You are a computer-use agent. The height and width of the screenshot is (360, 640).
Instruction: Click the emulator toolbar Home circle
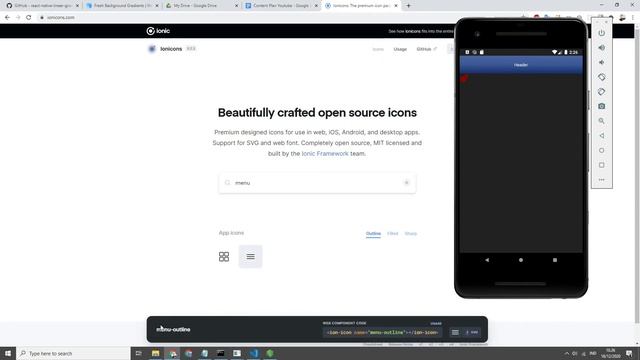[602, 150]
